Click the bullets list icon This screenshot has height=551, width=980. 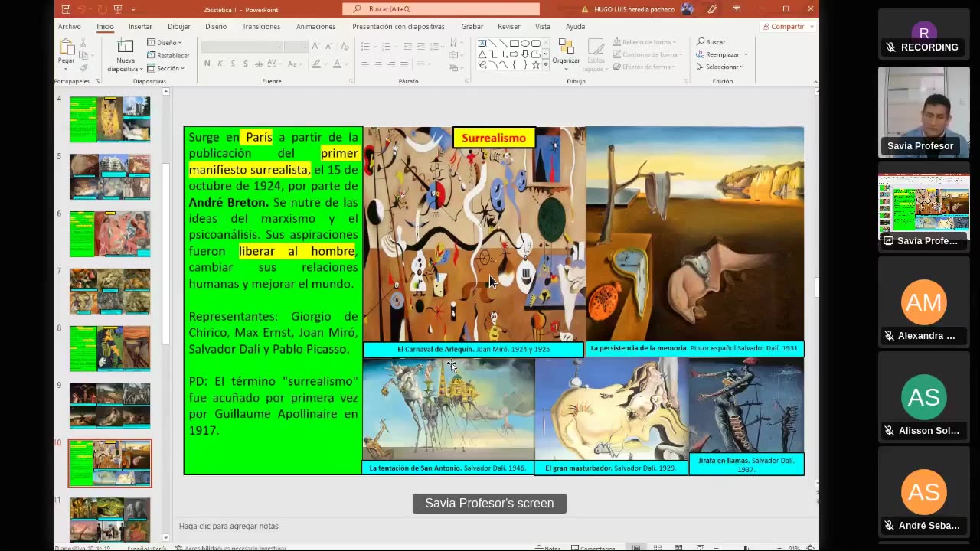coord(366,47)
